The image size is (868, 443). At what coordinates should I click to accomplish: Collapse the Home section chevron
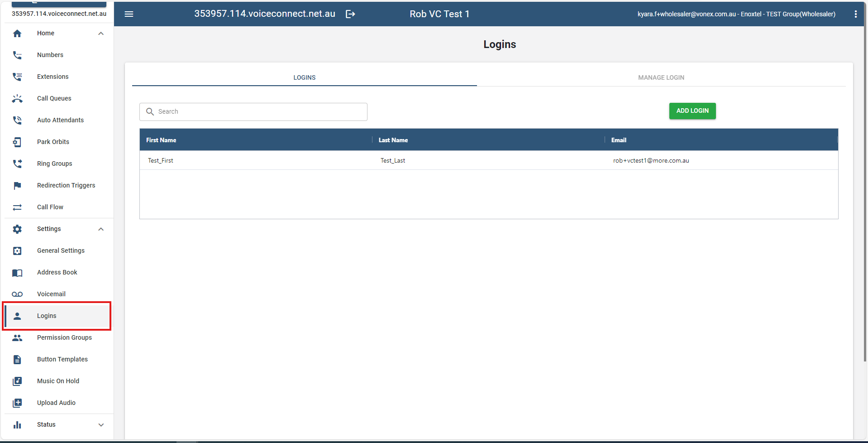pyautogui.click(x=101, y=34)
